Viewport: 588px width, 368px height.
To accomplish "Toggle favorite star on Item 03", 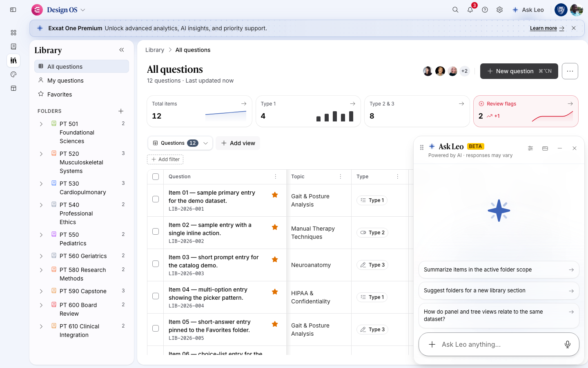I will coord(275,259).
